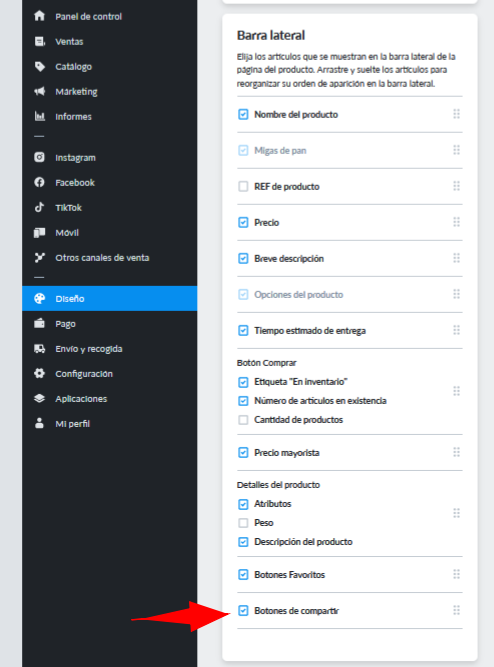Viewport: 494px width, 667px height.
Task: Click the Instagram icon in sidebar
Action: coord(40,157)
